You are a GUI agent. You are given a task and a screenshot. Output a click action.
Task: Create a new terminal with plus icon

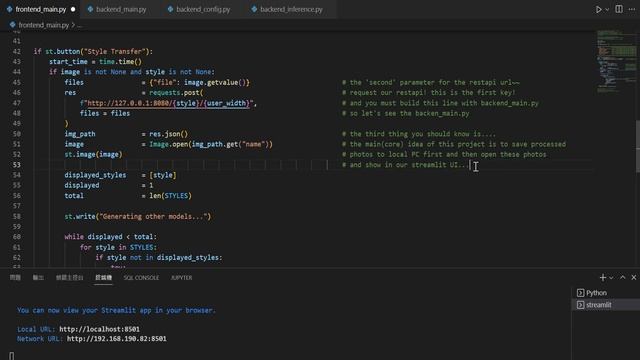coord(602,278)
